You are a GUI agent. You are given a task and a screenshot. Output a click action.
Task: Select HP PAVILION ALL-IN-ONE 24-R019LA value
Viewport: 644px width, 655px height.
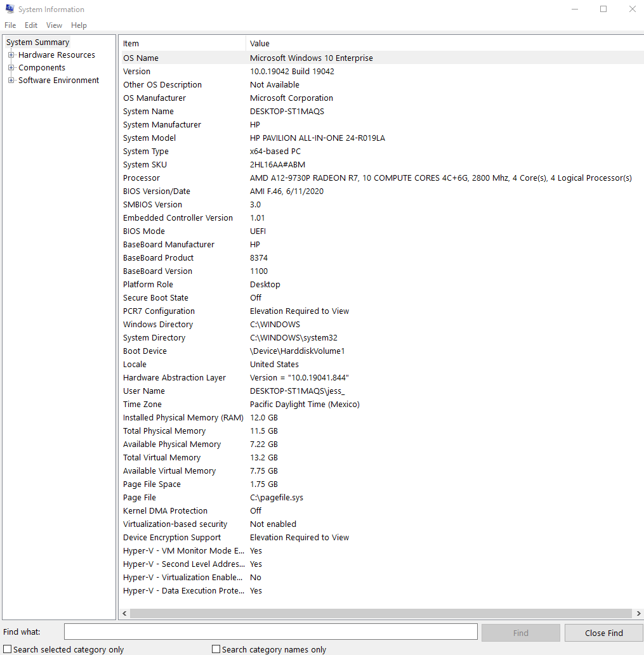tap(317, 138)
